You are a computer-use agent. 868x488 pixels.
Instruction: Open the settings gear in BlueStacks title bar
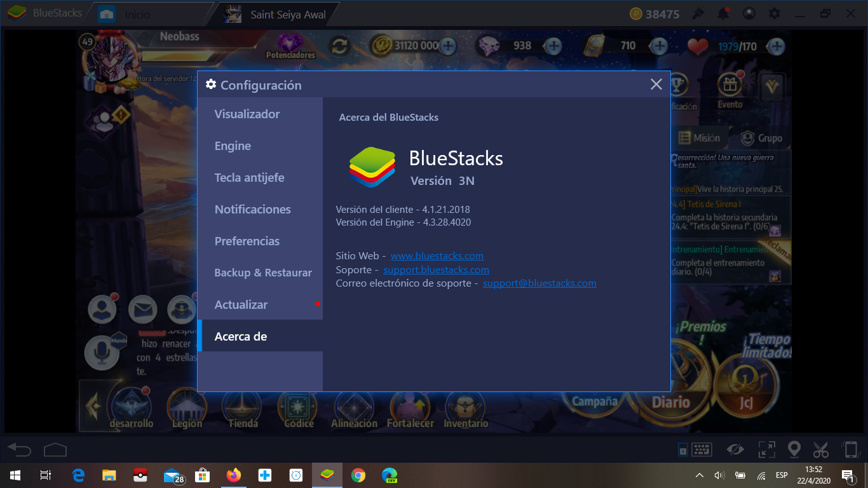click(x=775, y=13)
